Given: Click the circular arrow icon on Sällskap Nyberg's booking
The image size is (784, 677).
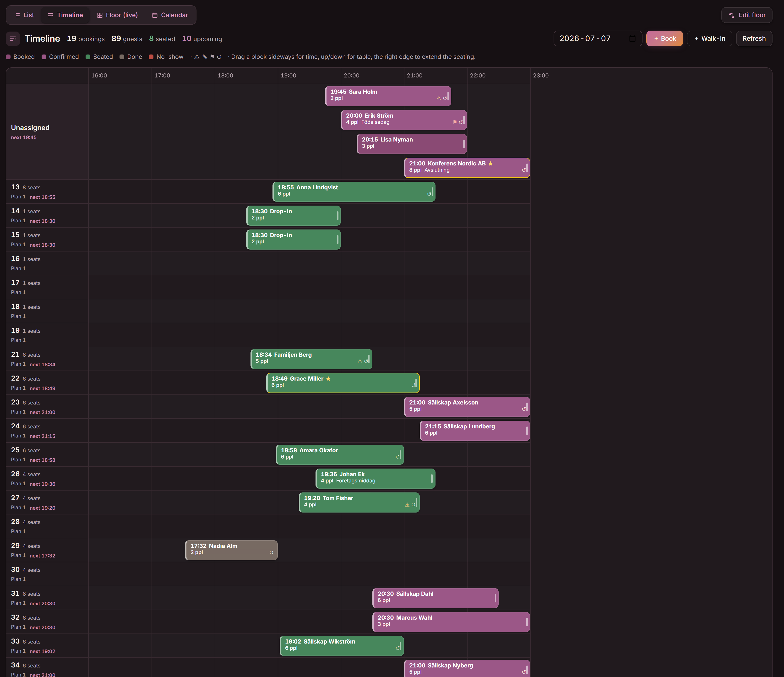Looking at the screenshot, I should click(524, 672).
